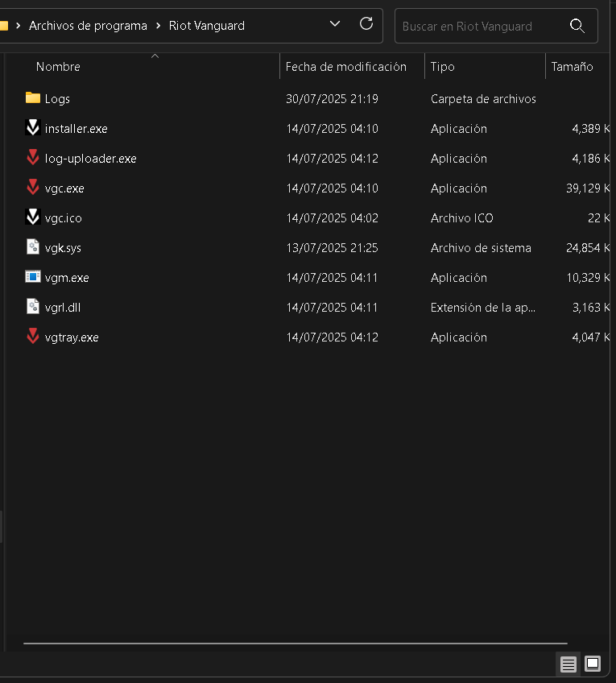Select vgc.ico file name
The image size is (616, 683).
(x=63, y=217)
